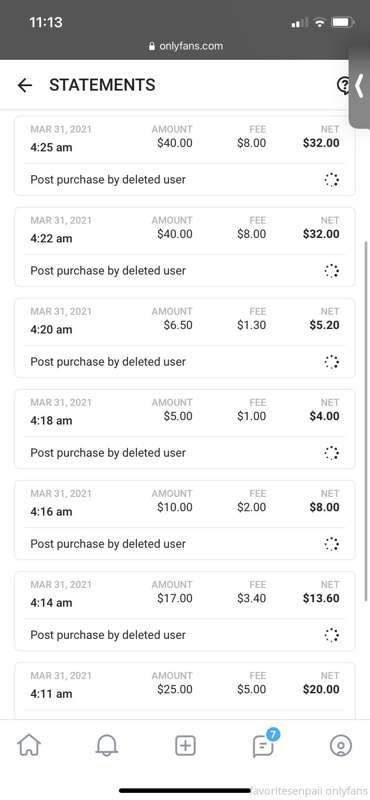This screenshot has height=800, width=370.
Task: Open the $5.00 statement at 4:18 am
Action: [x=185, y=429]
